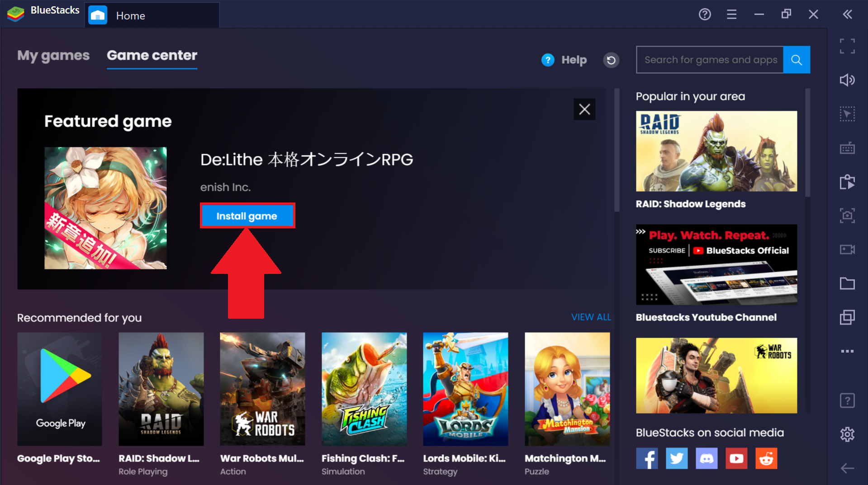Open RAID banner in Popular in your area

pos(716,151)
